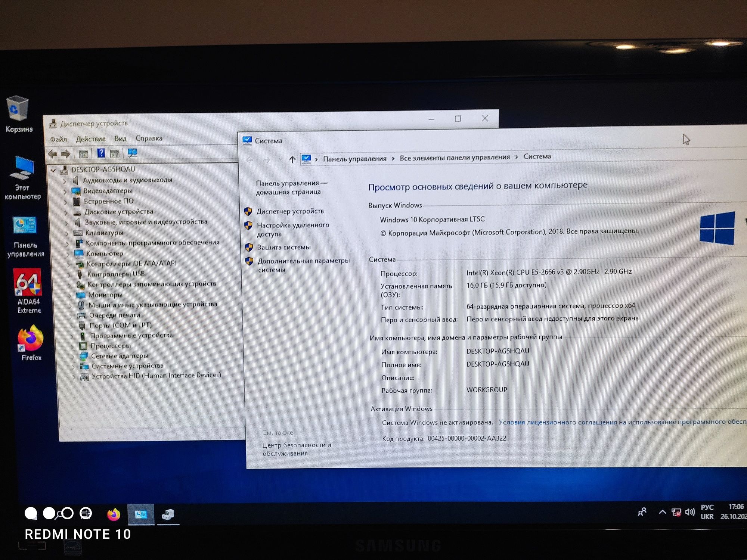Select Устройства HID (Human Interface Devices)
747x560 pixels.
(x=156, y=376)
